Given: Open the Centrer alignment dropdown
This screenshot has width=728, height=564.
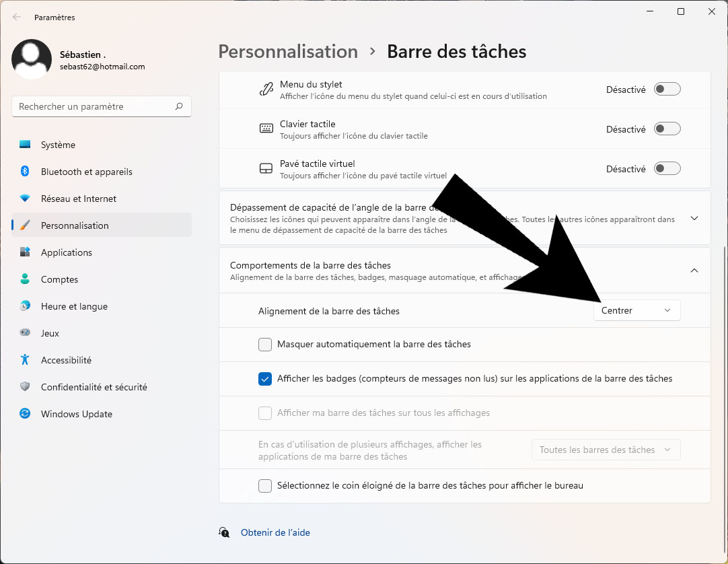Looking at the screenshot, I should click(x=637, y=310).
